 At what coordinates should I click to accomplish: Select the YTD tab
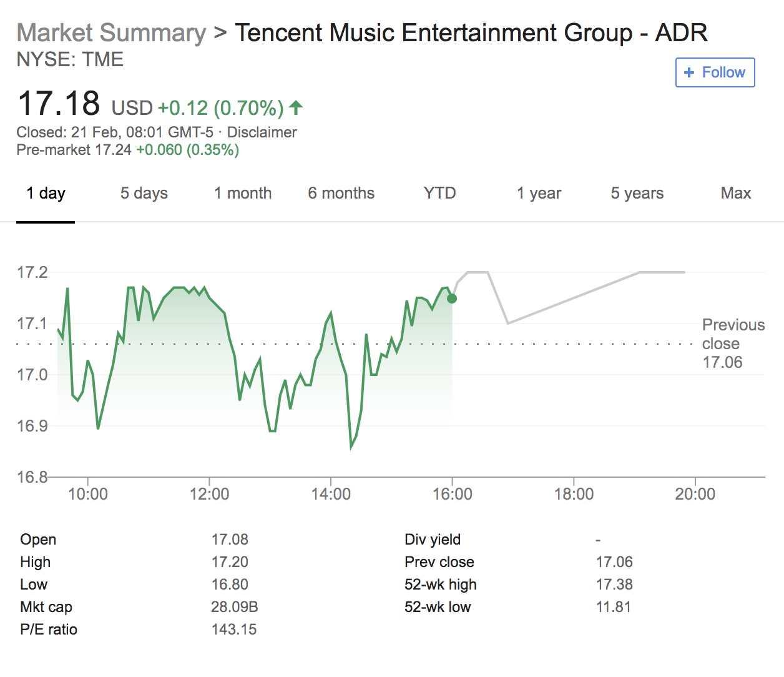439,194
